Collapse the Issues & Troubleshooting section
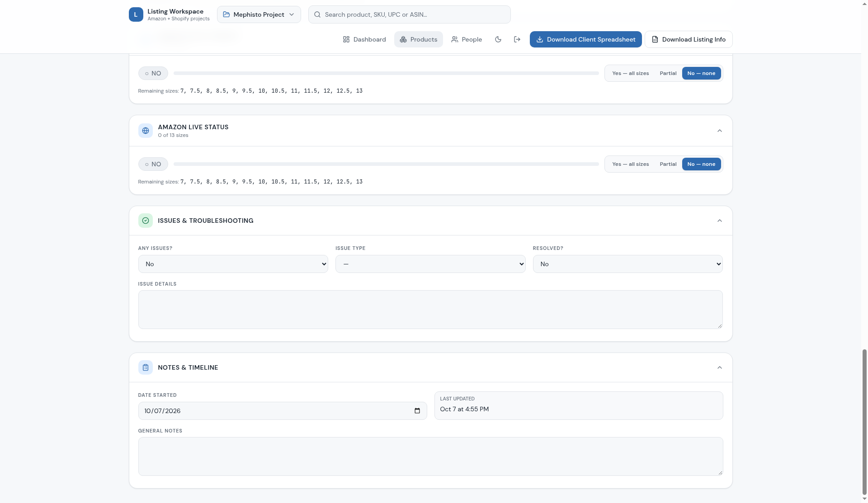Screen dimensions: 868x503 coord(720,221)
